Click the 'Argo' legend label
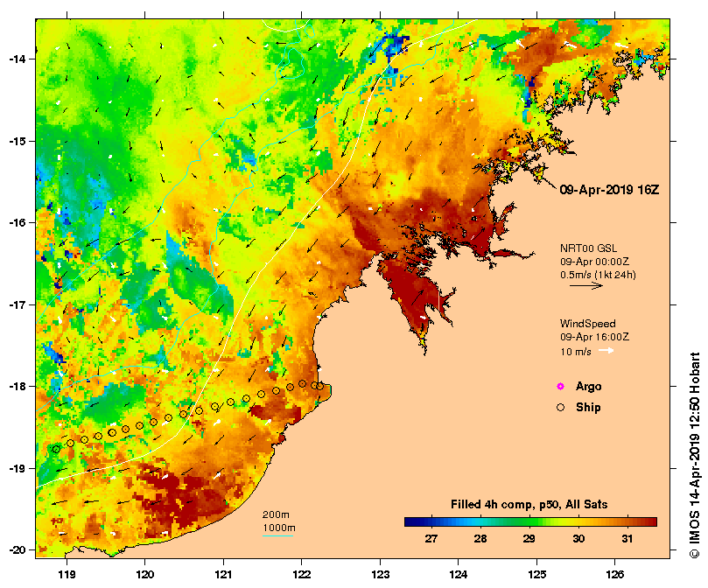This screenshot has height=588, width=708. pos(588,387)
